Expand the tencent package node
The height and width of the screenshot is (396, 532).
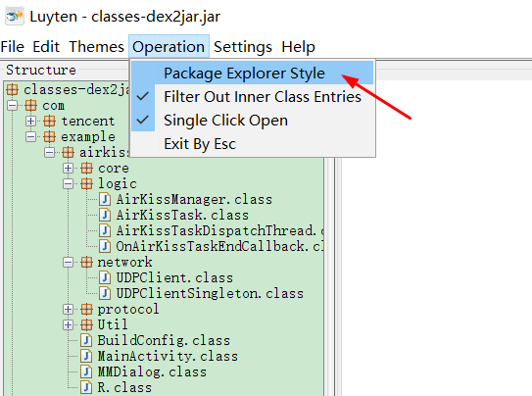tap(31, 122)
